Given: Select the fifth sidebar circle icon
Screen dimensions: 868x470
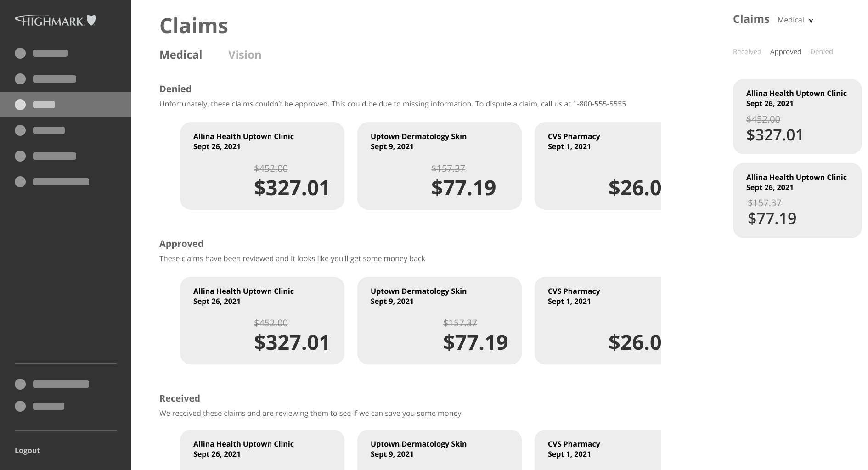Looking at the screenshot, I should point(20,156).
